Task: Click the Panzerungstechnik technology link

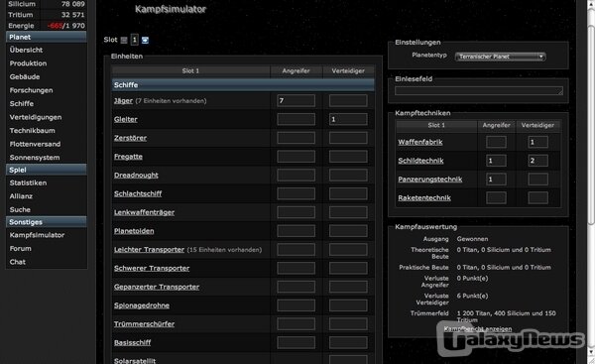Action: tap(430, 180)
